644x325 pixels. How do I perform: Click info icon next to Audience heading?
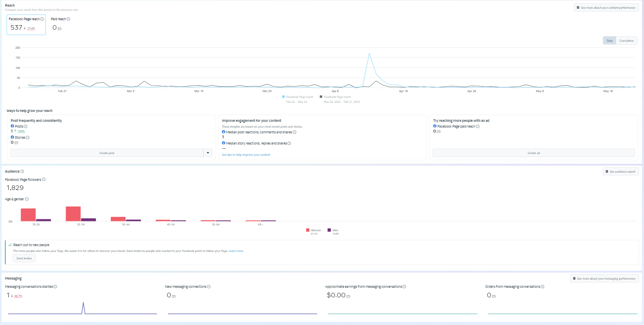click(22, 171)
